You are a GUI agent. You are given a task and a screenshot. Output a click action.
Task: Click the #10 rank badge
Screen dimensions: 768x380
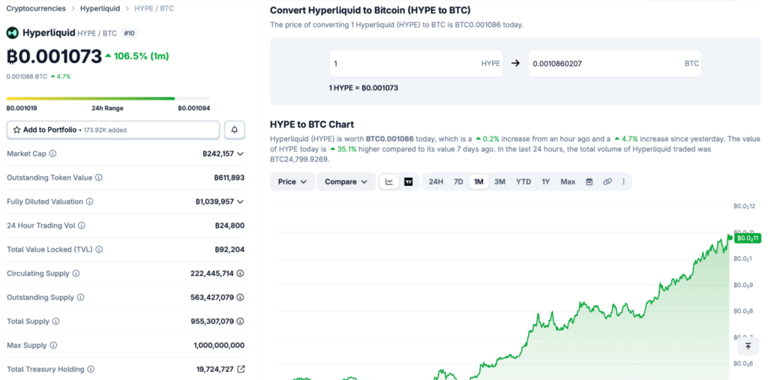(130, 33)
